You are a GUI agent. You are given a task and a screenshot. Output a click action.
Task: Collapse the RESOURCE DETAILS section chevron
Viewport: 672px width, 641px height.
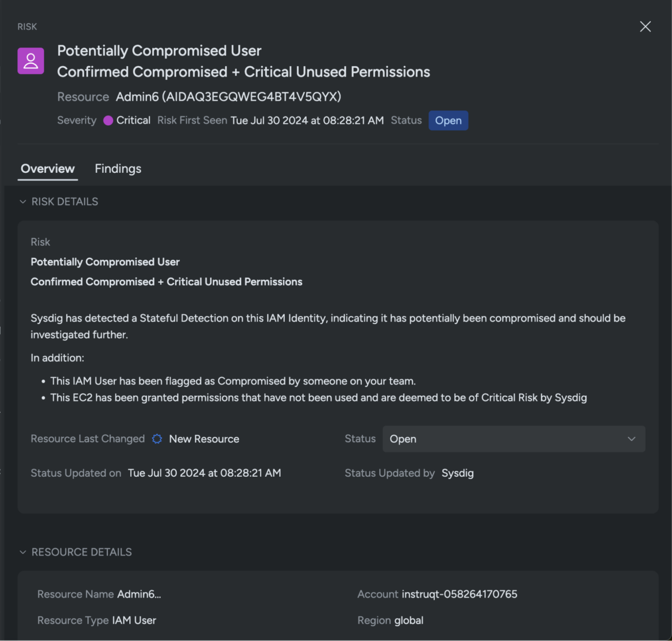(x=23, y=552)
